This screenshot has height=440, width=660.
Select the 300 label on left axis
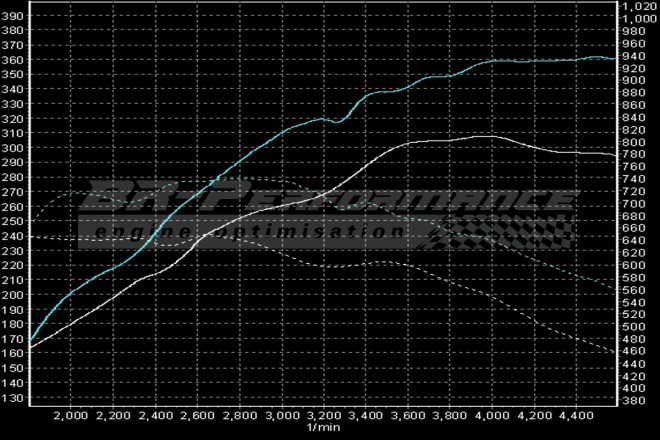pos(12,148)
